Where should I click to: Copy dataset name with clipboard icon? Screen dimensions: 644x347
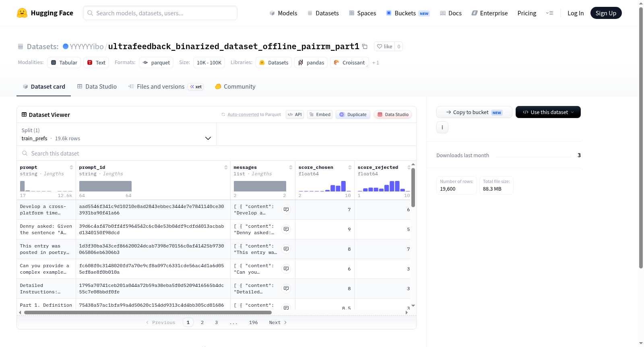tap(365, 47)
